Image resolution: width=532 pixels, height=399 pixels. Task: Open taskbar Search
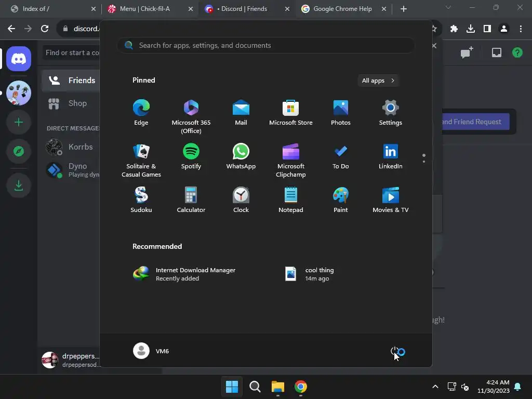pyautogui.click(x=255, y=387)
